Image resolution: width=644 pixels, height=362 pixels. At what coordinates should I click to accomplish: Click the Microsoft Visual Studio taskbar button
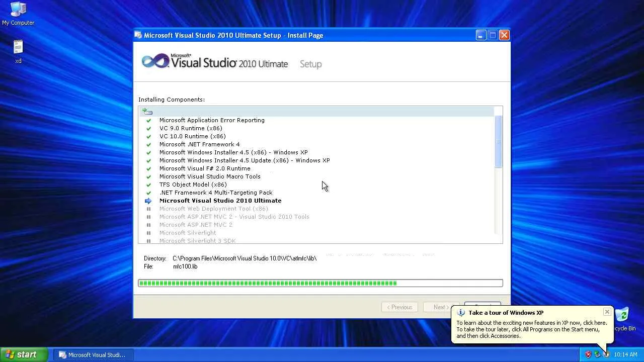[93, 355]
